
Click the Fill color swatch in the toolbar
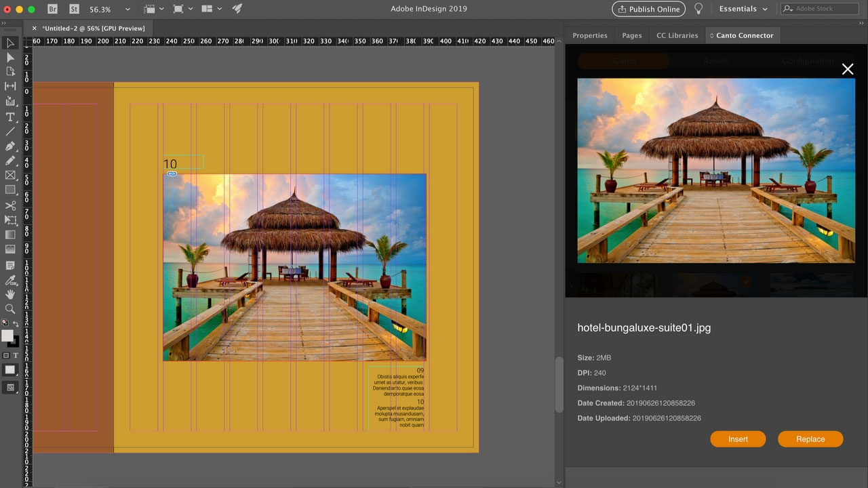coord(9,337)
